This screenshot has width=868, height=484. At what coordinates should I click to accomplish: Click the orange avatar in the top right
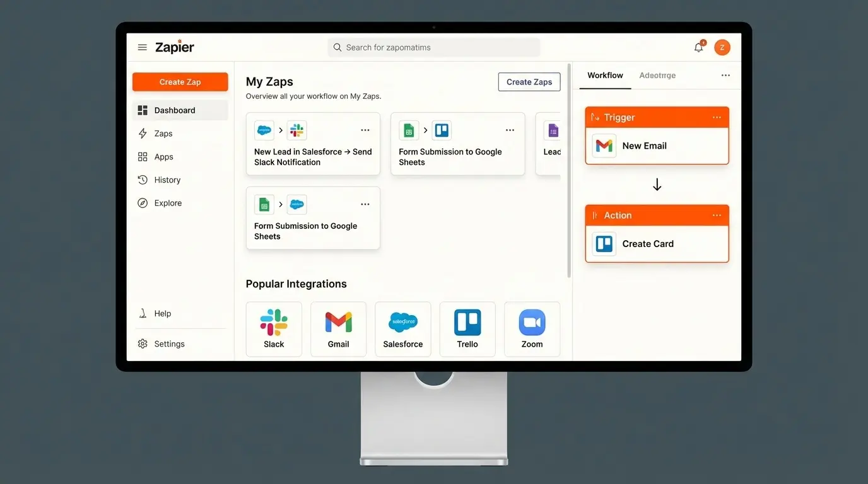722,47
